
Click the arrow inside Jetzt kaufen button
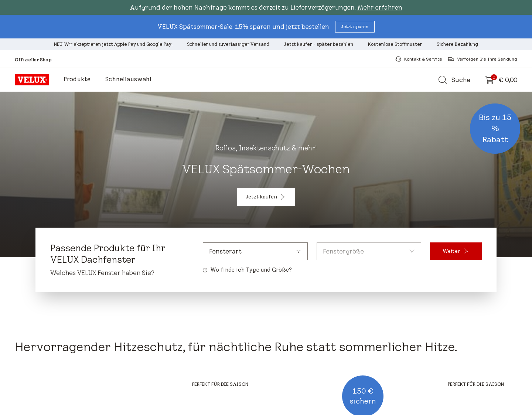(283, 197)
